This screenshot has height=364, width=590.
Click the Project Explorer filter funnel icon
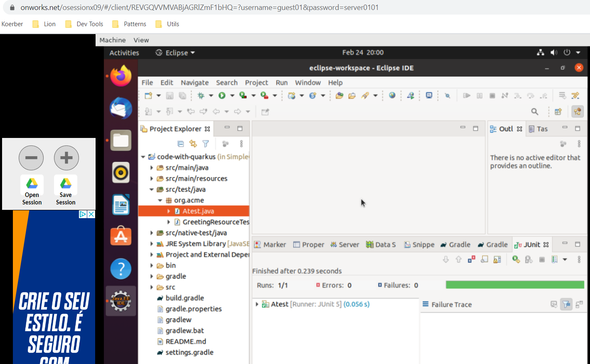tap(205, 144)
